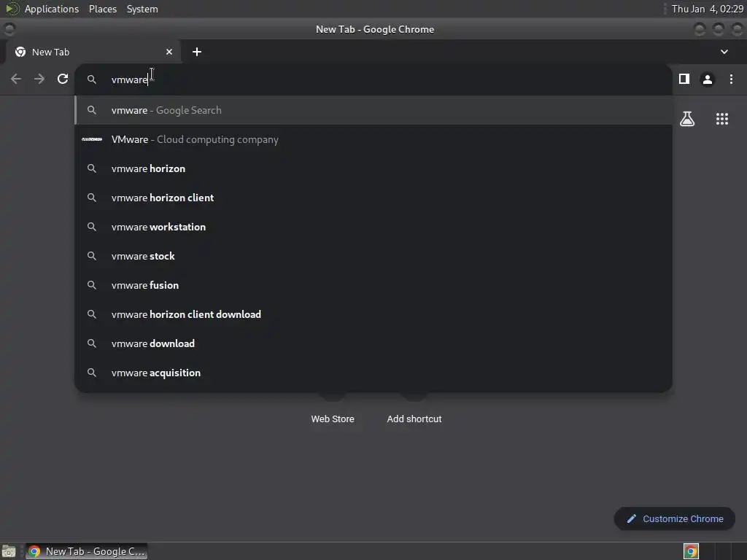Open the Places menu
The image size is (747, 560).
point(103,9)
